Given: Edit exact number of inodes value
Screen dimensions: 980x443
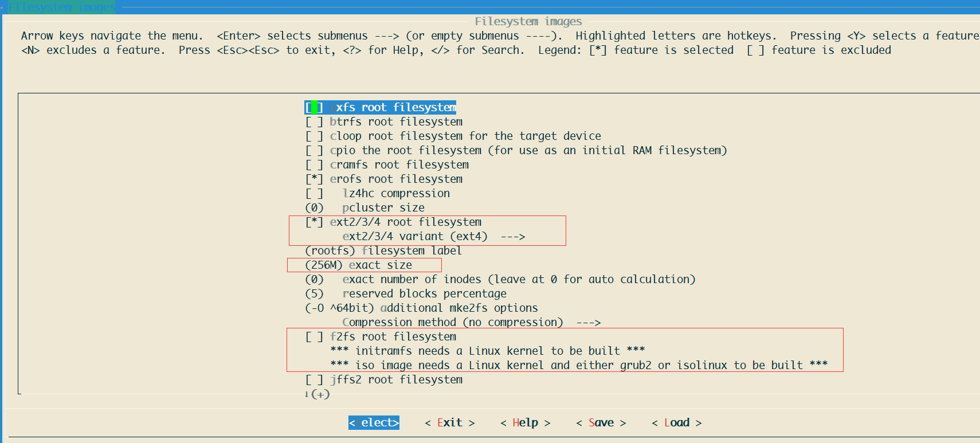Looking at the screenshot, I should click(x=500, y=279).
